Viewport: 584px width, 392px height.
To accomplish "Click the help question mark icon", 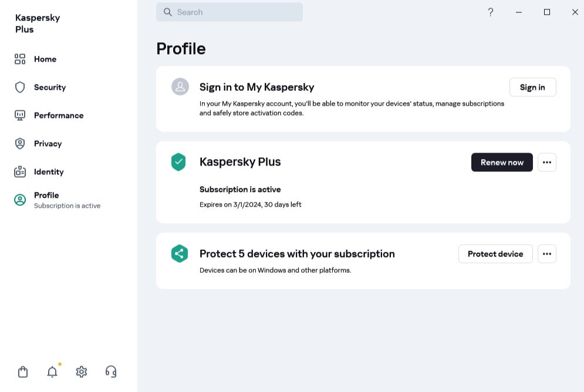I will click(x=491, y=12).
